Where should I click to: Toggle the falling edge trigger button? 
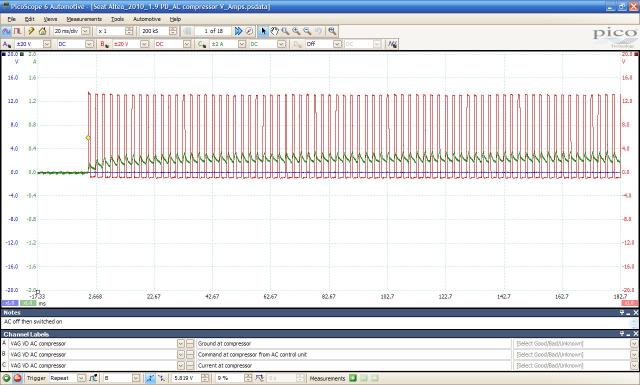tap(162, 378)
